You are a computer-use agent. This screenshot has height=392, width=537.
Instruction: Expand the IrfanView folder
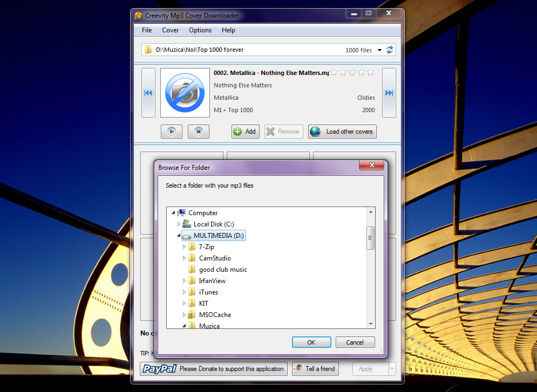184,281
